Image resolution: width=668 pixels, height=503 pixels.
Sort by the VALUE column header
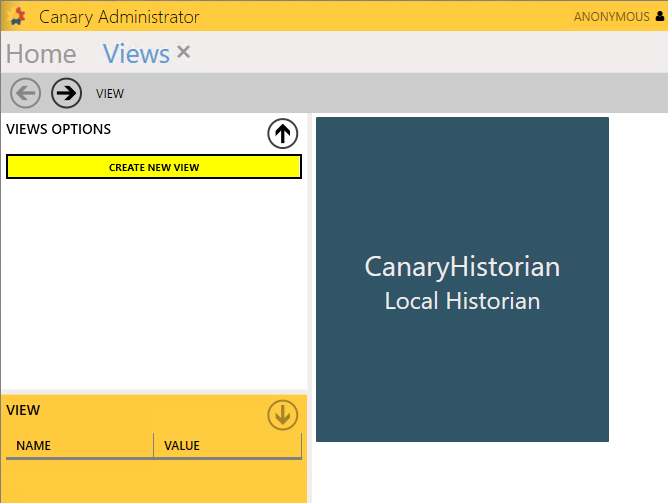tap(182, 446)
